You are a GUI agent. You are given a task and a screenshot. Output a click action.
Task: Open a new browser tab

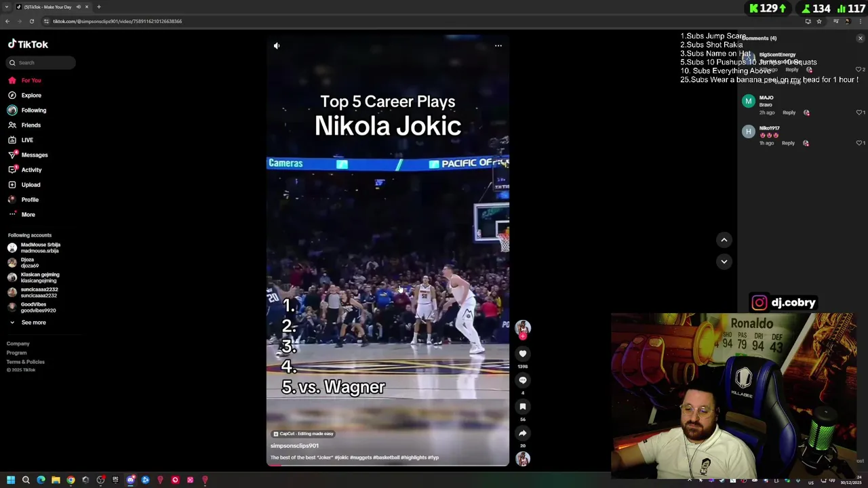(98, 7)
